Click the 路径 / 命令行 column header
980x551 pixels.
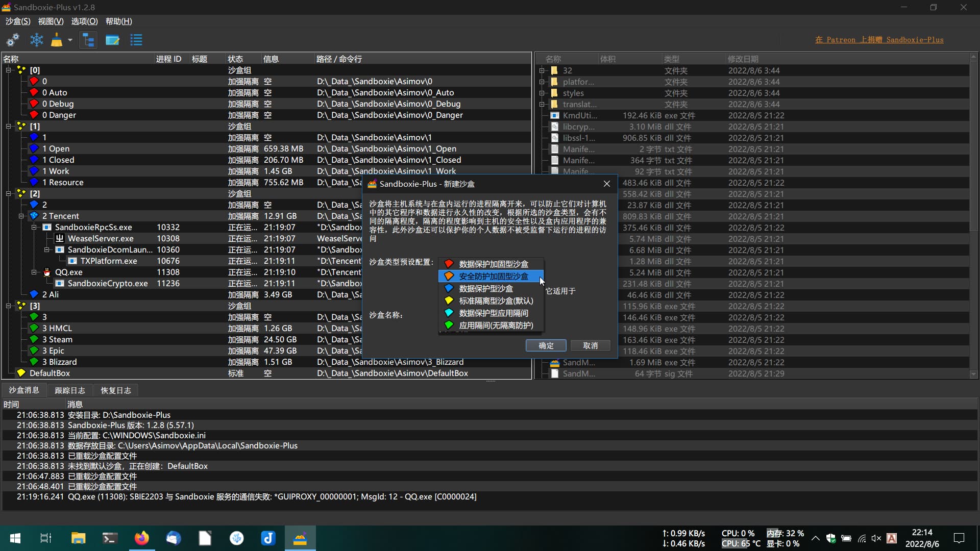click(339, 59)
